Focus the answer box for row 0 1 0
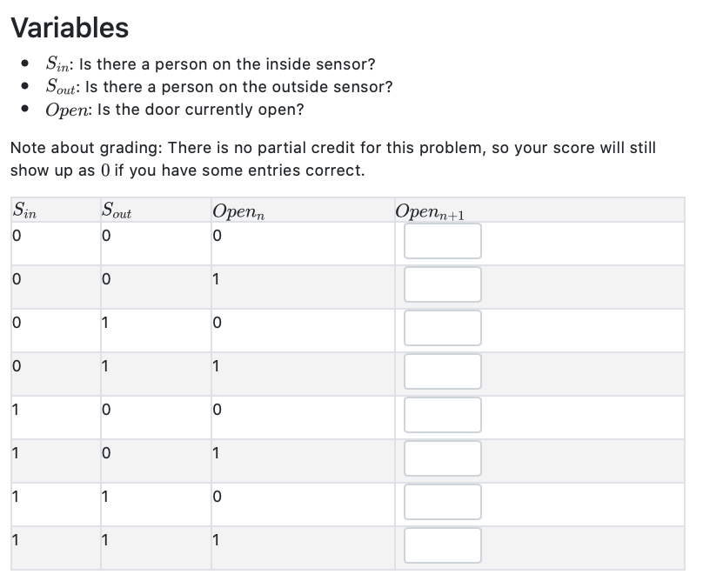 (443, 328)
